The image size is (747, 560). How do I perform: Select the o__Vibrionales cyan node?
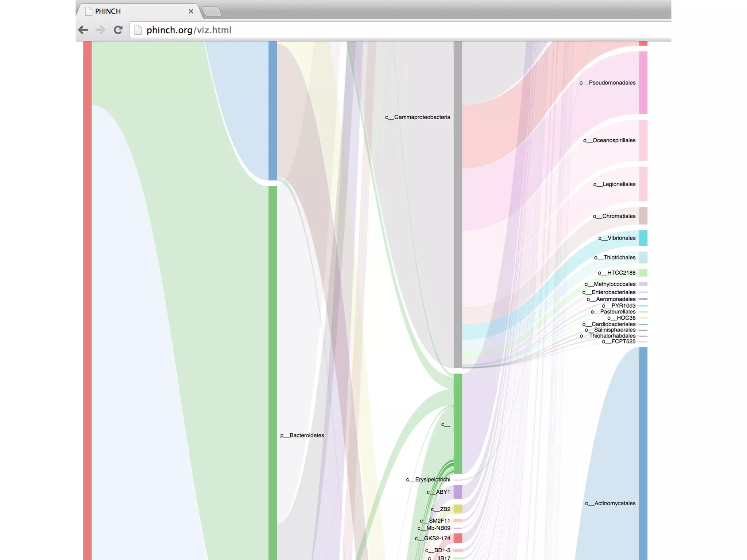pos(643,238)
